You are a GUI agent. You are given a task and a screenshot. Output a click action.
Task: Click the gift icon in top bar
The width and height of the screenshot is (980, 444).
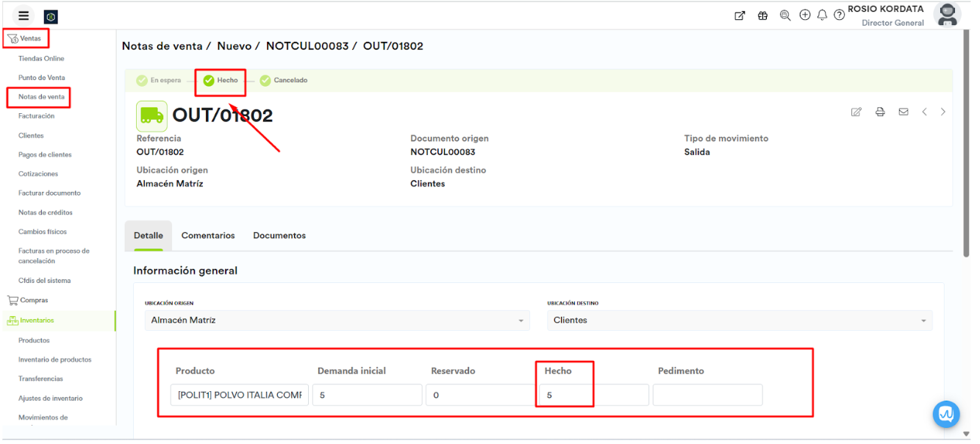click(x=762, y=15)
